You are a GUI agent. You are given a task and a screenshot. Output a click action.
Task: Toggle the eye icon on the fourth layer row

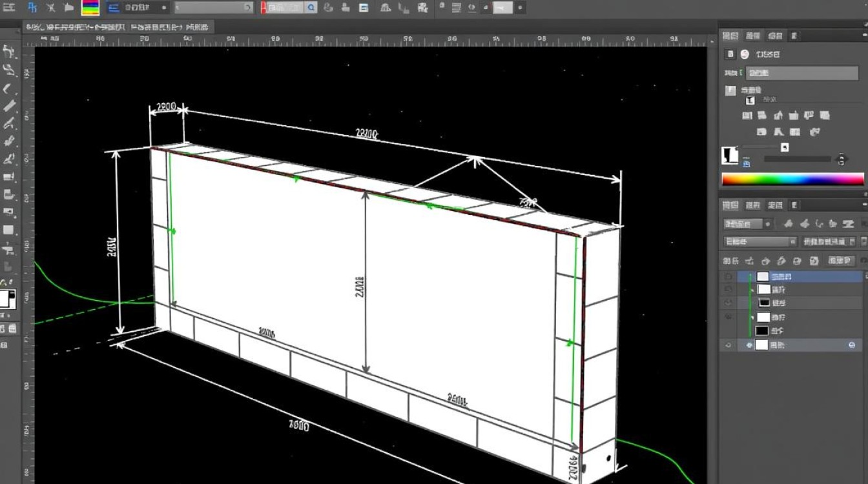point(728,317)
